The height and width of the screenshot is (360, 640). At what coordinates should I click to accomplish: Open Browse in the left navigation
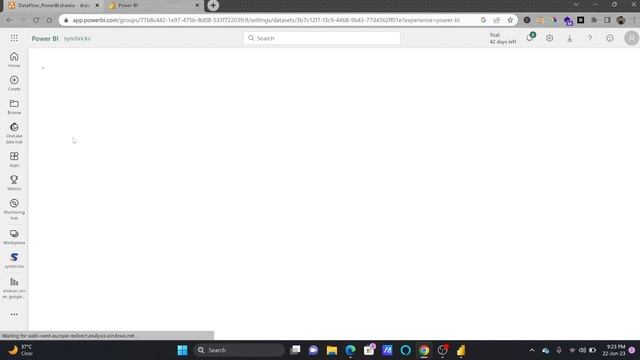click(14, 107)
